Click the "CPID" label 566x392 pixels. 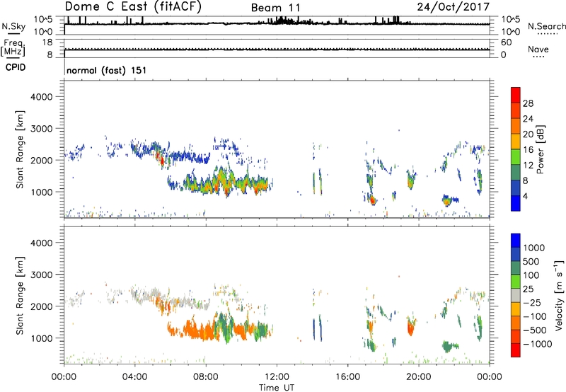[16, 67]
